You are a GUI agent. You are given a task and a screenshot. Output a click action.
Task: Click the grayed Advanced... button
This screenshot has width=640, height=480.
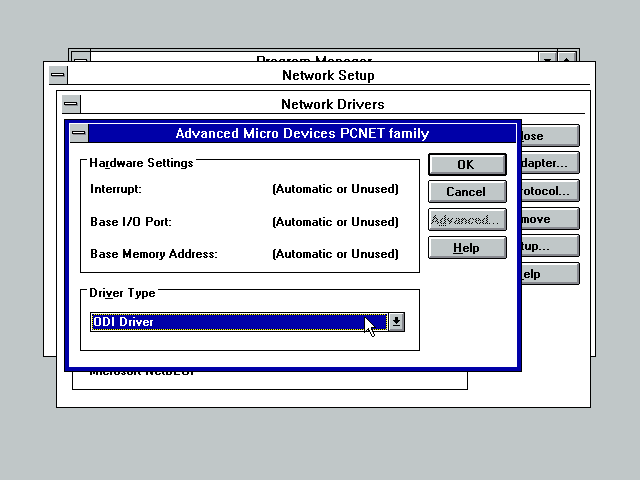(467, 220)
